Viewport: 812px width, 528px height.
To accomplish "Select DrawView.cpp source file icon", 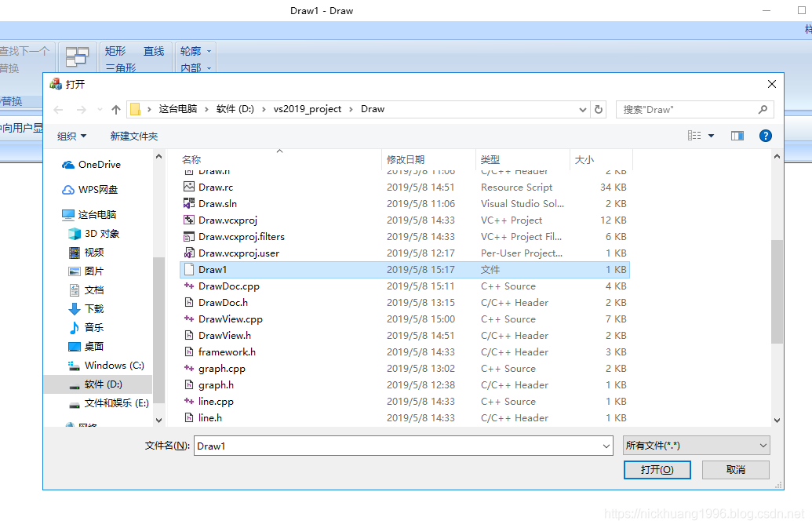I will point(189,319).
